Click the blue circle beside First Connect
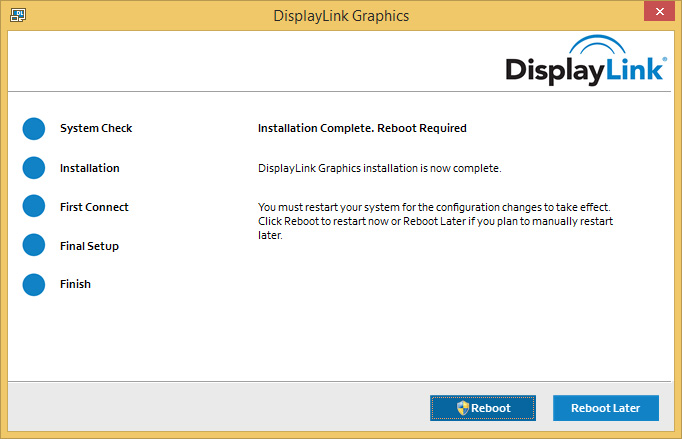Screen dimensions: 682x439 pos(34,207)
